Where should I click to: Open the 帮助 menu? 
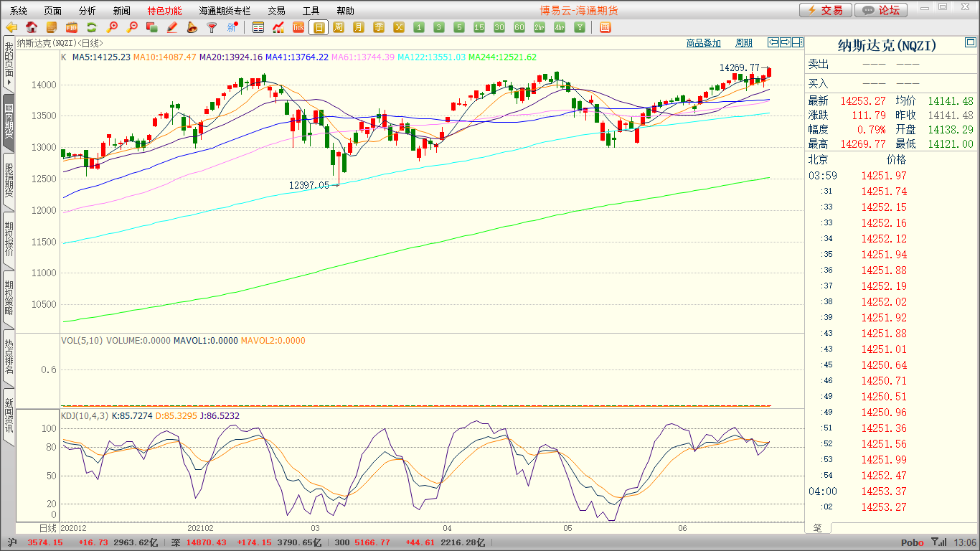(345, 11)
